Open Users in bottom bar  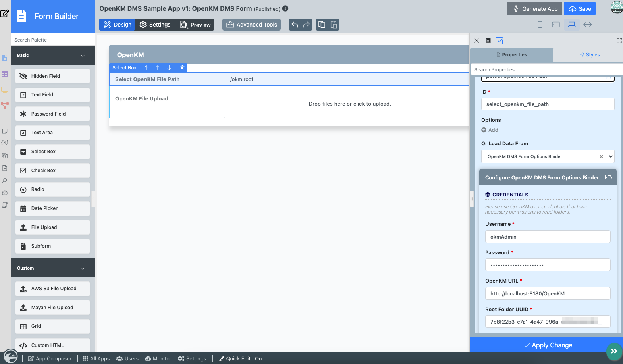(127, 358)
